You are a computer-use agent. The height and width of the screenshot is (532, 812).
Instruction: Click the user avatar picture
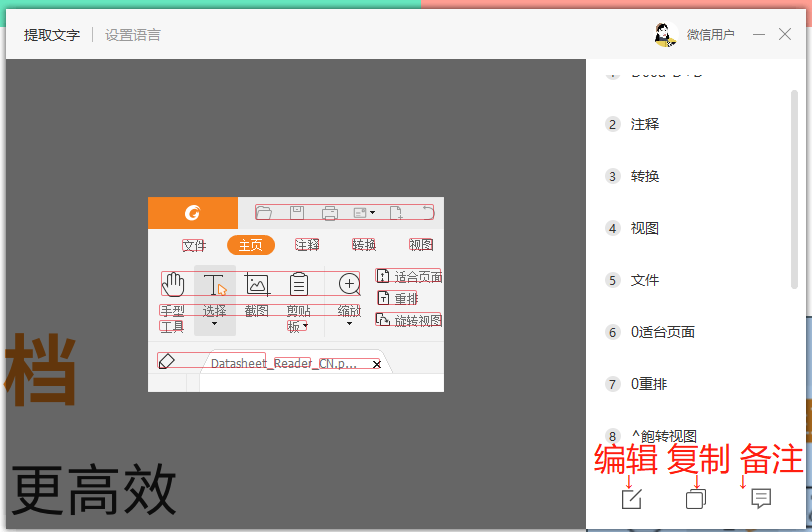(x=665, y=35)
